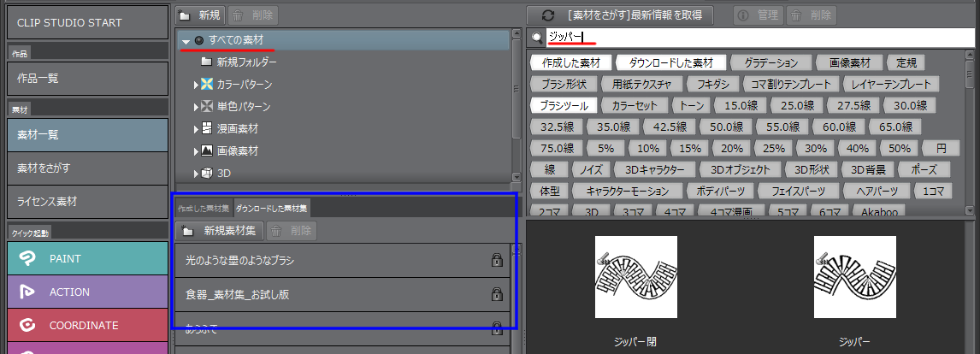980x354 pixels.
Task: Toggle the レイヤーテンプレート tag filter
Action: point(890,85)
